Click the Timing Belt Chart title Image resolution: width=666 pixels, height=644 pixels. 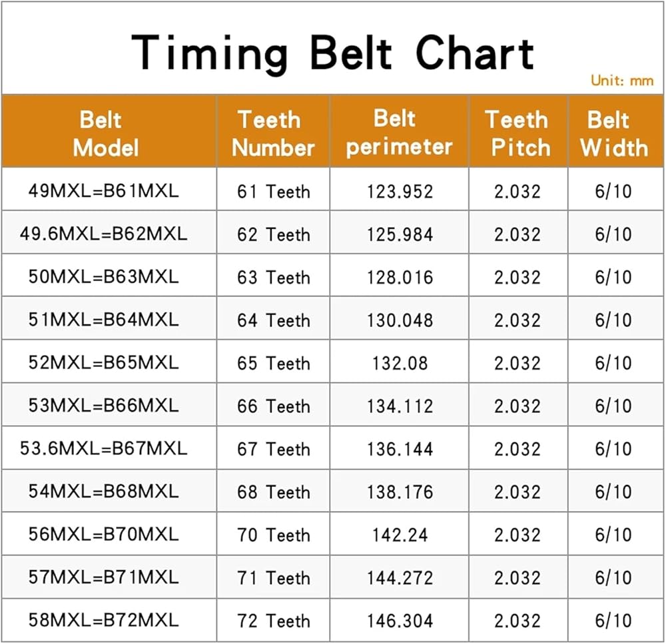[x=332, y=54]
